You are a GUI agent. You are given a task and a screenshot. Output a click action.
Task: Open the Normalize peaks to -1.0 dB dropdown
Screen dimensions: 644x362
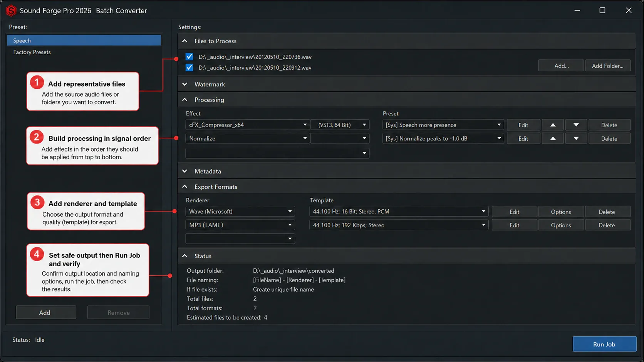(443, 138)
